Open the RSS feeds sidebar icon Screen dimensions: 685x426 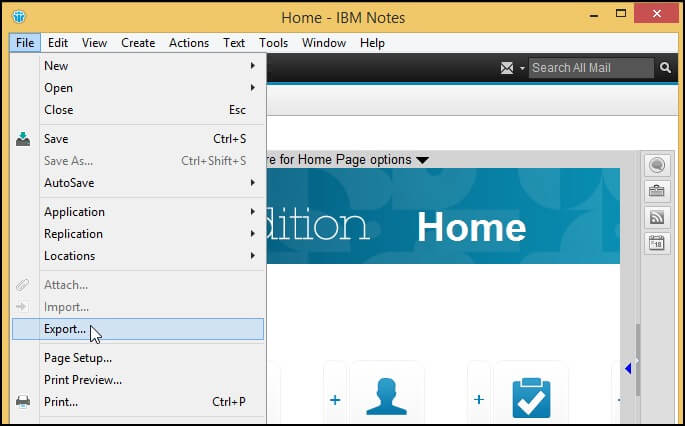click(657, 217)
